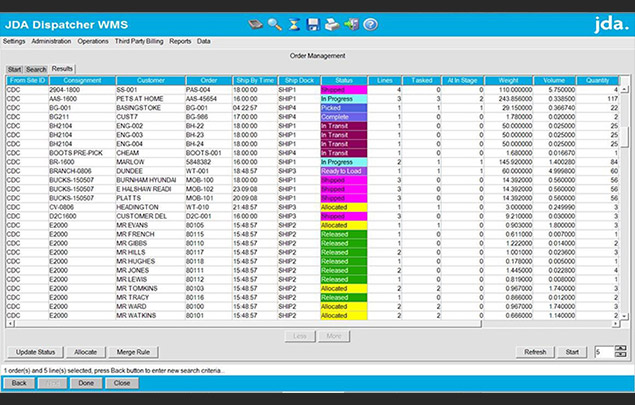635x405 pixels.
Task: Click order number 5848382
Action: [x=209, y=162]
